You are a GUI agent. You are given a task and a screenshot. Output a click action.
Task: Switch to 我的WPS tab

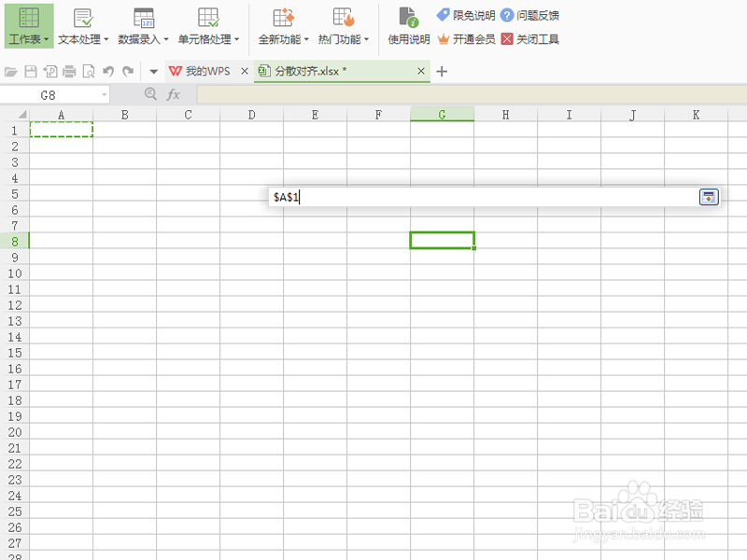[200, 72]
